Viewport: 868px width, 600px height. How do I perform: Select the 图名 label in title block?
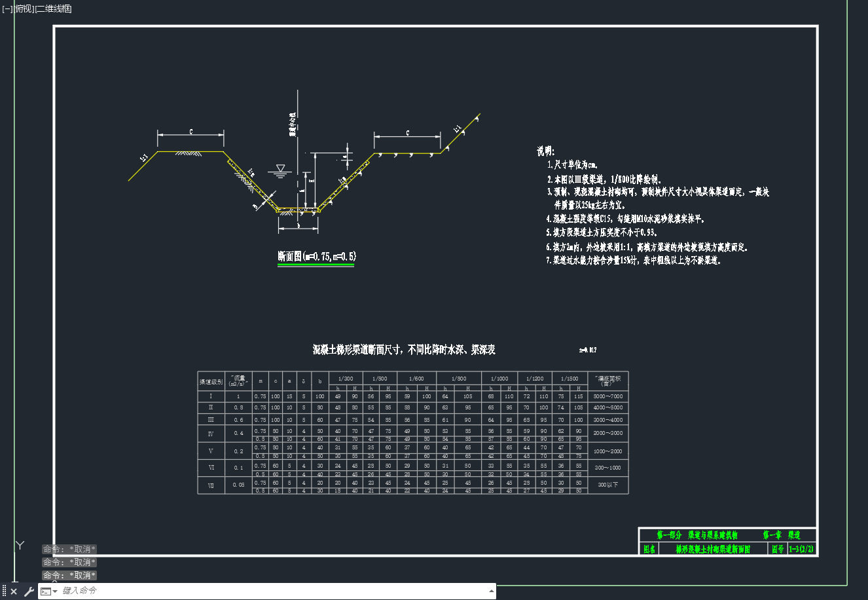(x=649, y=549)
